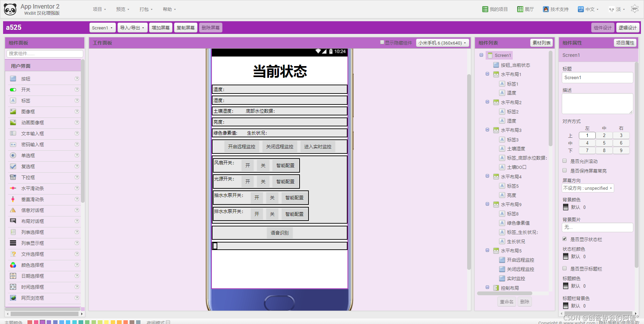Screen dimensions: 644x324
Task: Select the 开关 component icon
Action: [13, 89]
